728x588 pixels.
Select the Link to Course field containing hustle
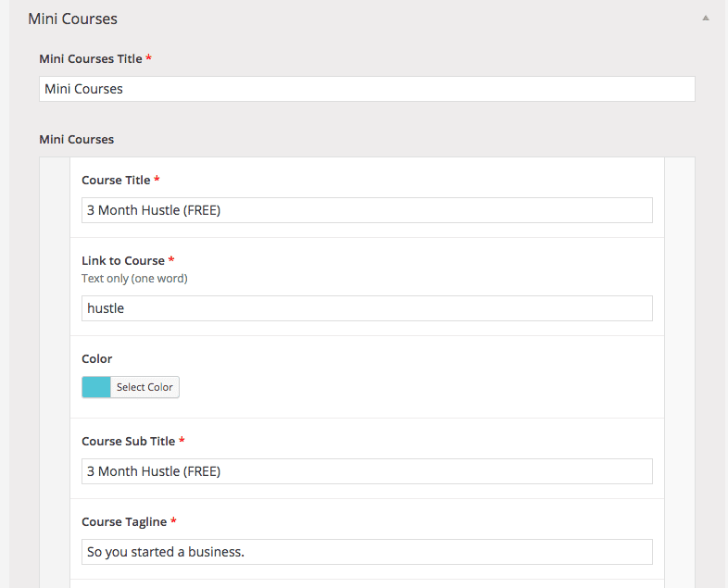coord(367,308)
